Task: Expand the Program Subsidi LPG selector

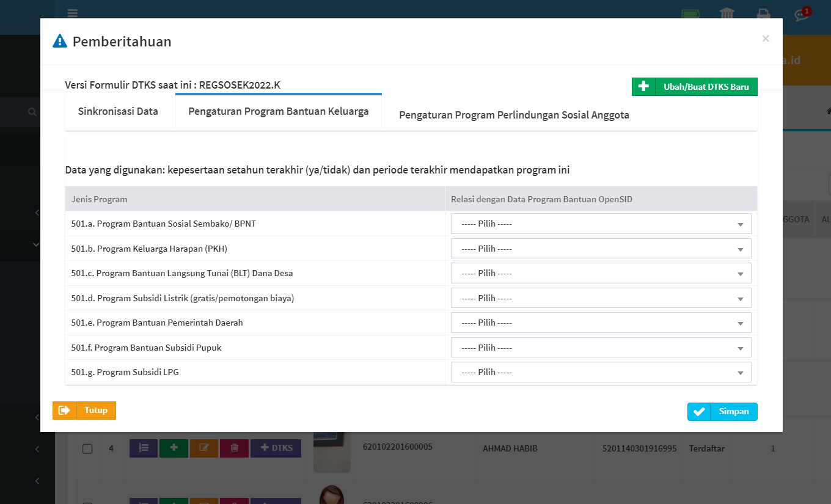Action: click(601, 371)
